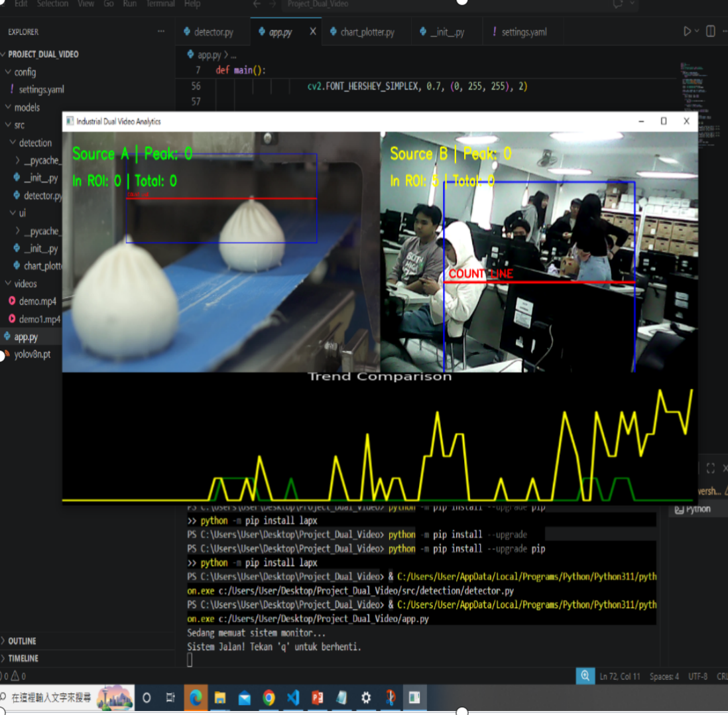Open the Mail app in taskbar
The width and height of the screenshot is (728, 715).
click(244, 698)
